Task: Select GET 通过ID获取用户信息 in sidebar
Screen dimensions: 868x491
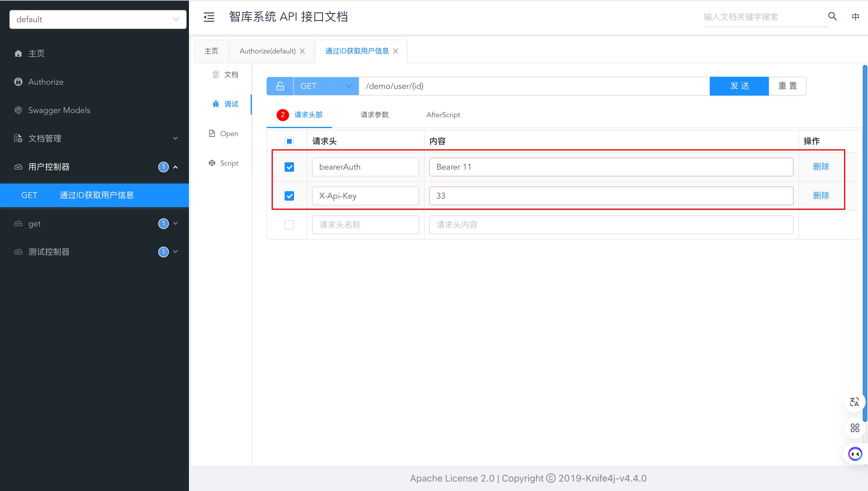Action: (x=94, y=195)
